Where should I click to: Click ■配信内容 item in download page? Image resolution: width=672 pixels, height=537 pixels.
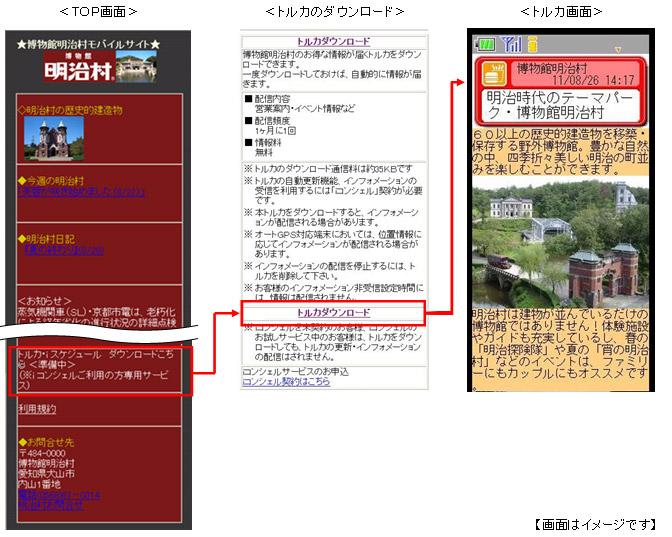click(x=300, y=104)
